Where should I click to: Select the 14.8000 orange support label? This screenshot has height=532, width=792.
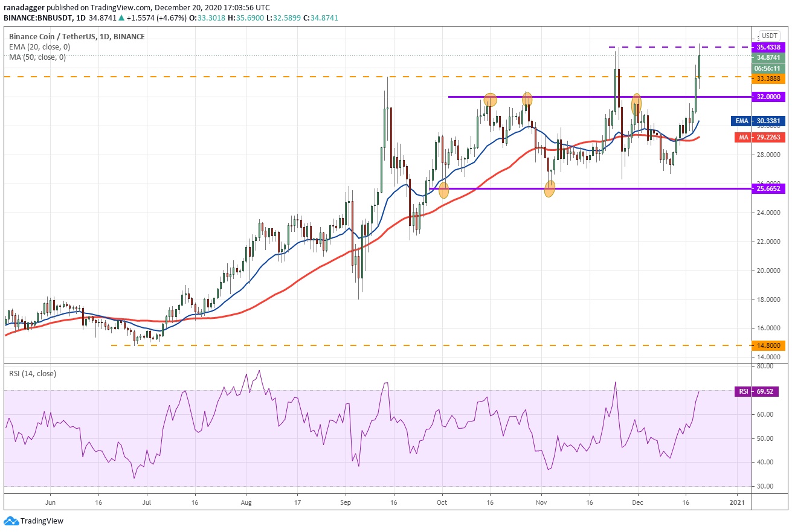(769, 345)
